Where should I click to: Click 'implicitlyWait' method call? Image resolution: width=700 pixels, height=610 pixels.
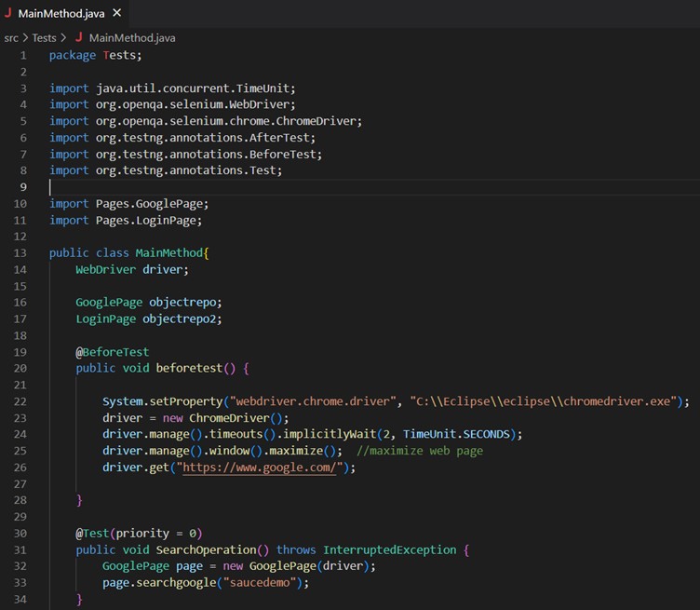(330, 434)
